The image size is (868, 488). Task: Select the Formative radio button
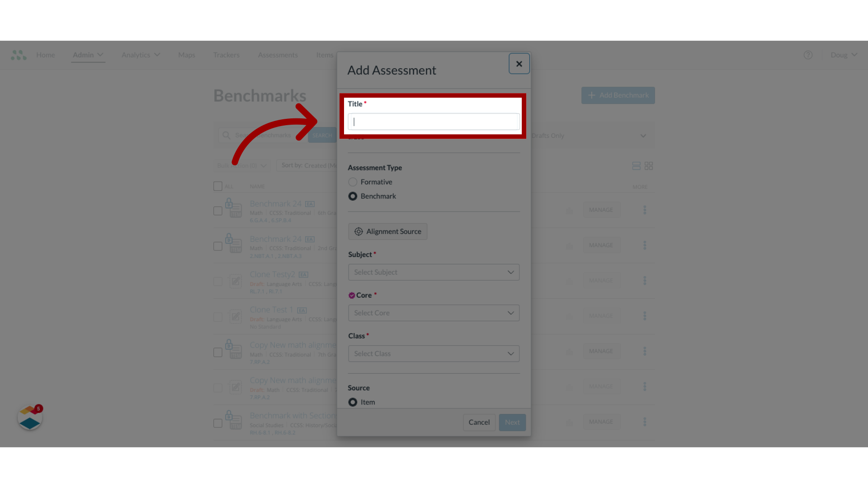point(352,182)
